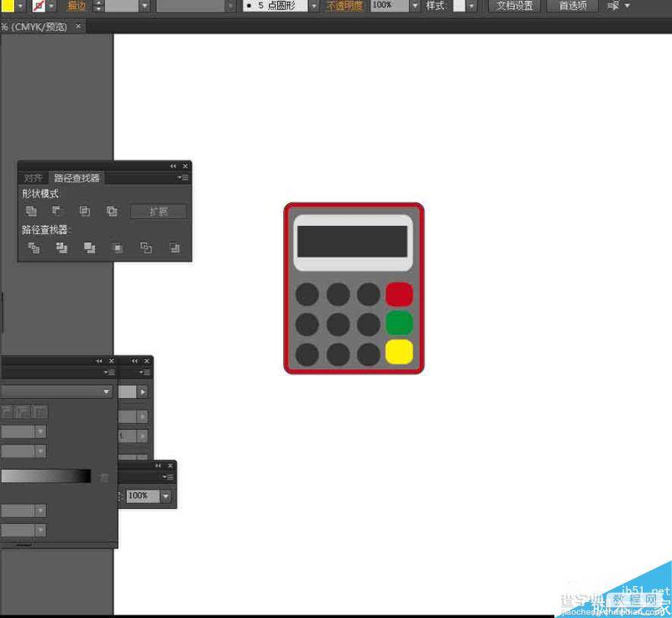Open the 样式 style dropdown arrow
This screenshot has width=672, height=618.
(x=471, y=6)
